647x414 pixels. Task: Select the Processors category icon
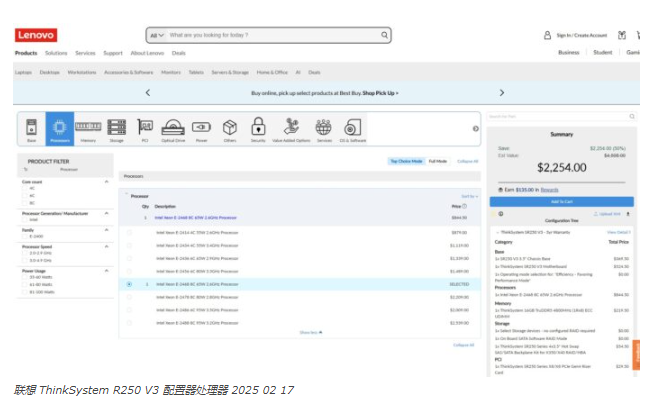59,129
